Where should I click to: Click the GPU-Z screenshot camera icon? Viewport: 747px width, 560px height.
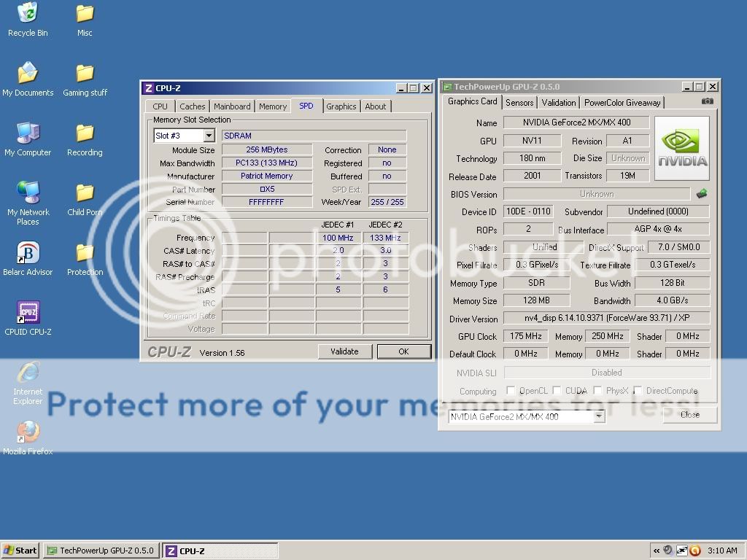tap(707, 102)
